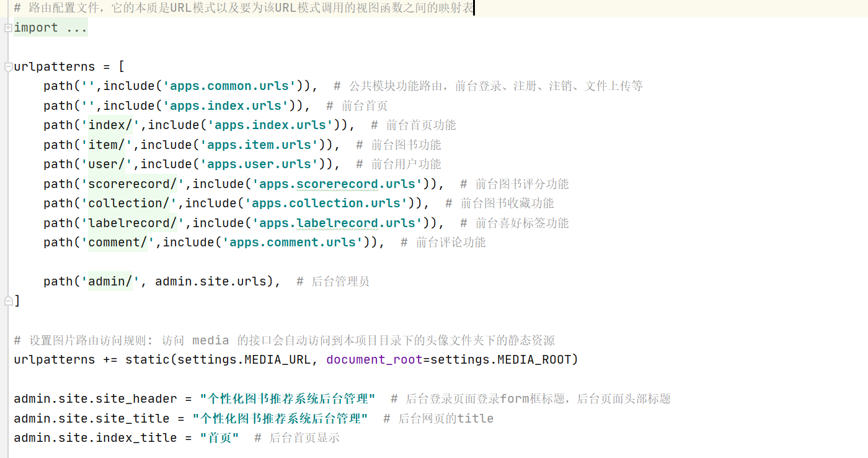This screenshot has width=868, height=458.
Task: Click the string 'apps.common.urls'
Action: (229, 86)
